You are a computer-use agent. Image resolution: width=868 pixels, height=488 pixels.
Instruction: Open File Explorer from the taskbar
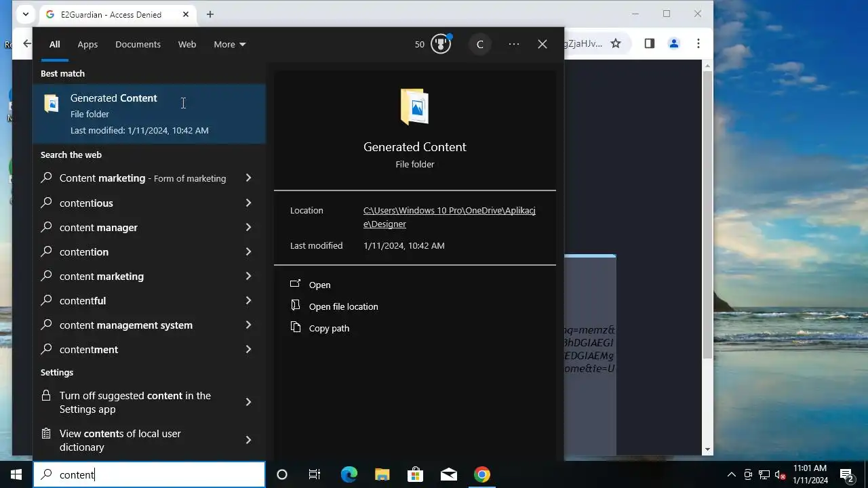(382, 474)
